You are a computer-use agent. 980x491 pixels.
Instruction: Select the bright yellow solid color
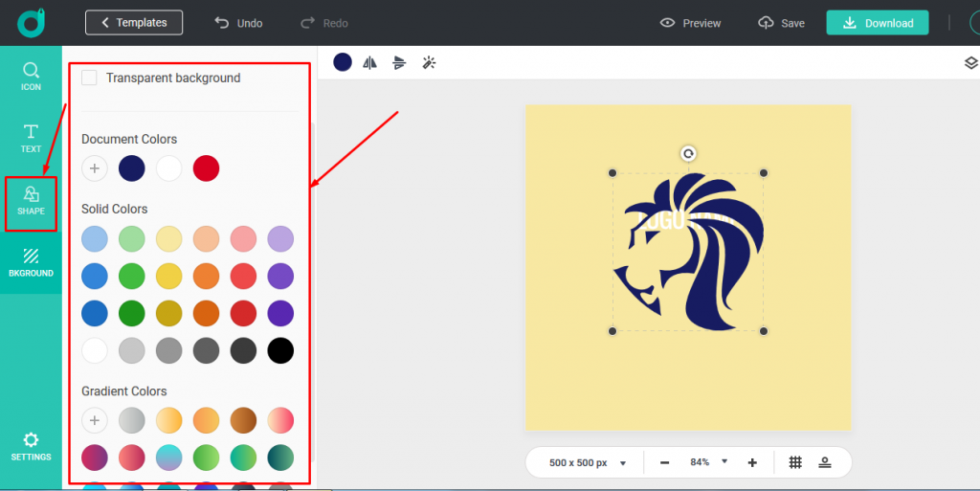point(168,276)
